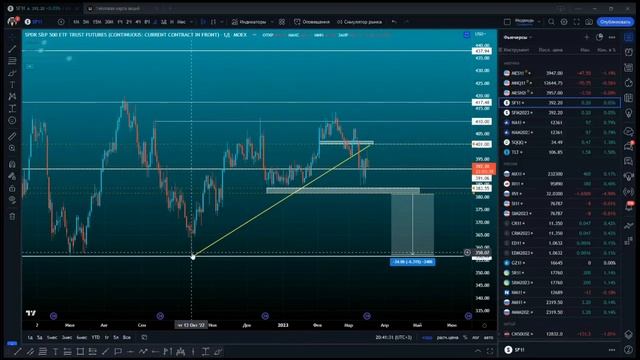The height and width of the screenshot is (360, 640).
Task: Open the go-to-date calendar icon
Action: click(144, 338)
